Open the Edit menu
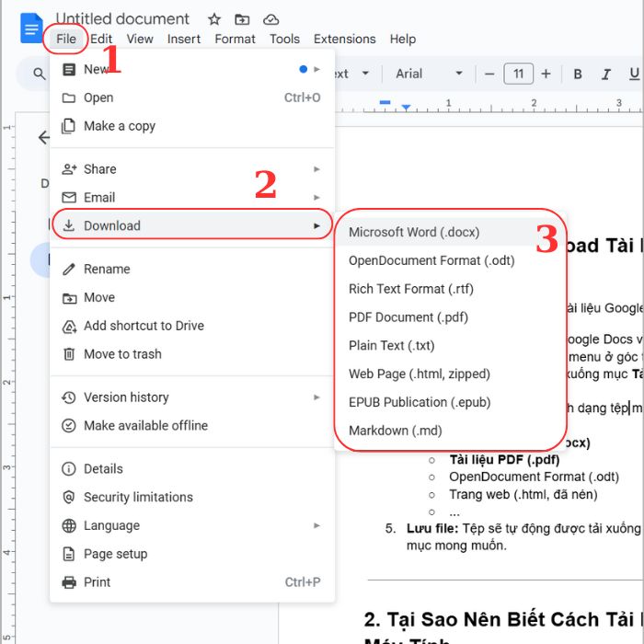The height and width of the screenshot is (644, 644). pyautogui.click(x=101, y=39)
